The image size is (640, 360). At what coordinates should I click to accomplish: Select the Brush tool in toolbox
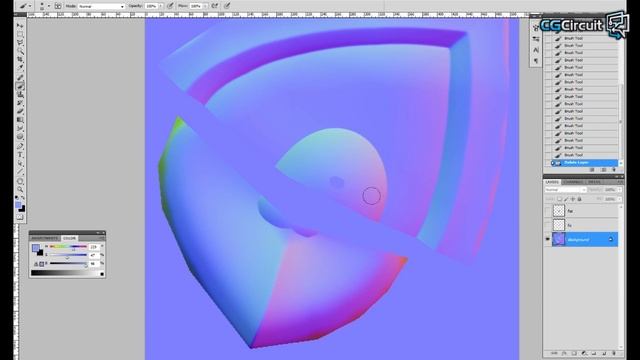point(20,86)
